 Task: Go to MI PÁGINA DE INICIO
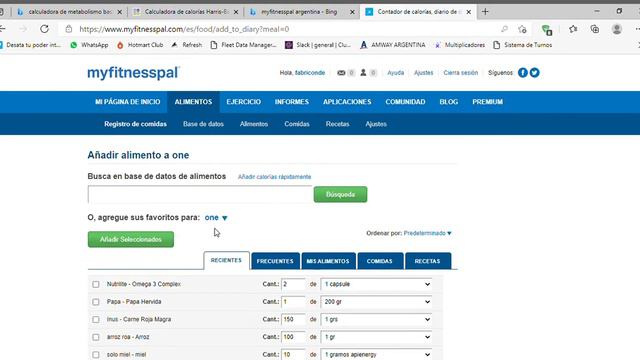(128, 102)
